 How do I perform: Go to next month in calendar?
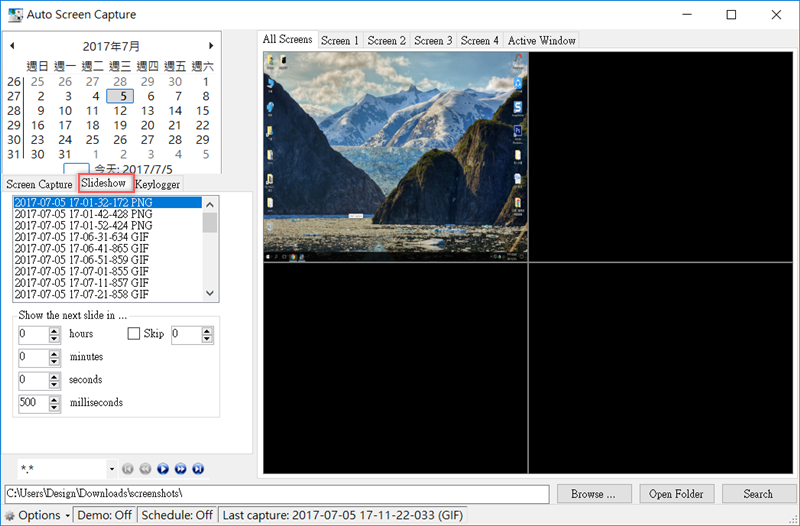point(211,46)
